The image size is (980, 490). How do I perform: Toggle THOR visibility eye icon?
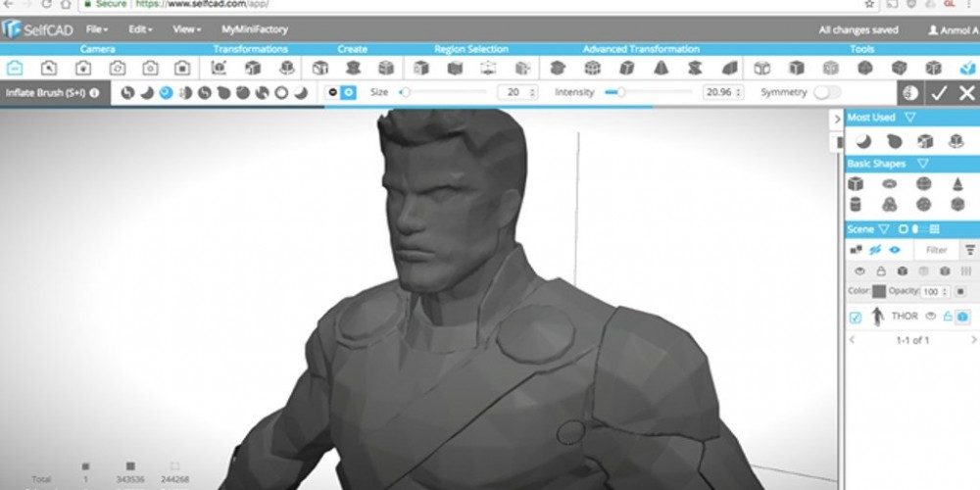click(x=931, y=317)
